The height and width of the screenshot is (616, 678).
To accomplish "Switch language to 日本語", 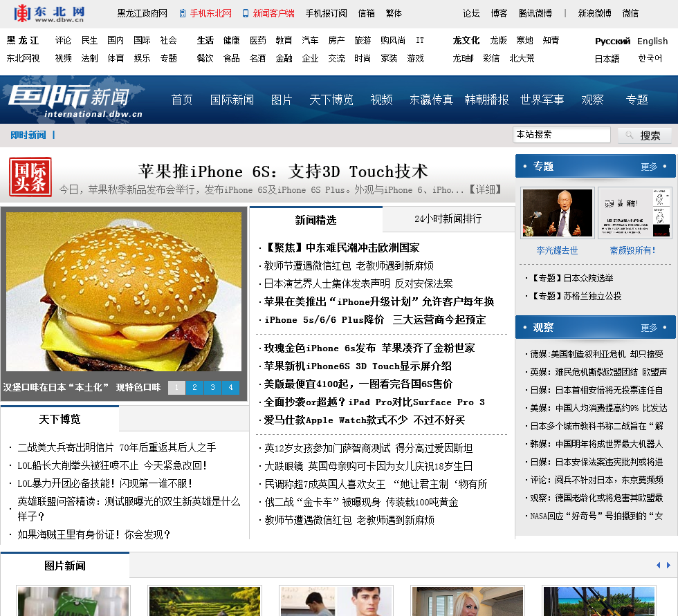I will [607, 59].
